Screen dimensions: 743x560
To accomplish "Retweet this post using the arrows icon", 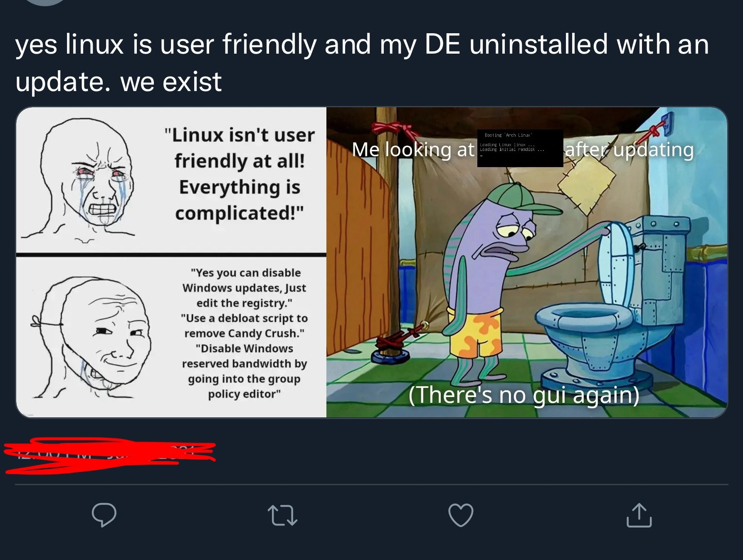I will coord(282,515).
